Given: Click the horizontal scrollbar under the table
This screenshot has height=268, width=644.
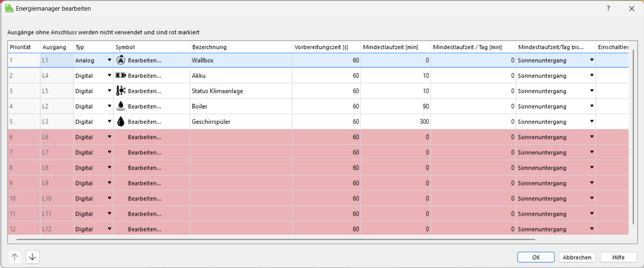Looking at the screenshot, I should [275, 240].
